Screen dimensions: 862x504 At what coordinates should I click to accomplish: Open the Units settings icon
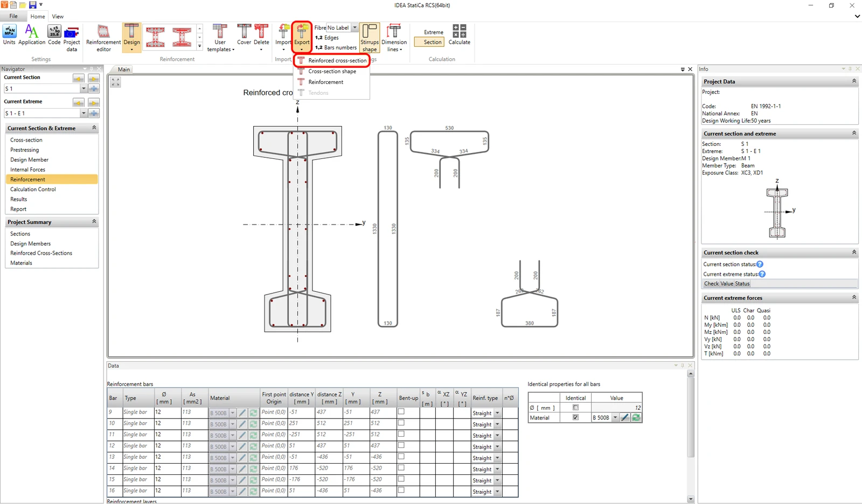point(9,34)
